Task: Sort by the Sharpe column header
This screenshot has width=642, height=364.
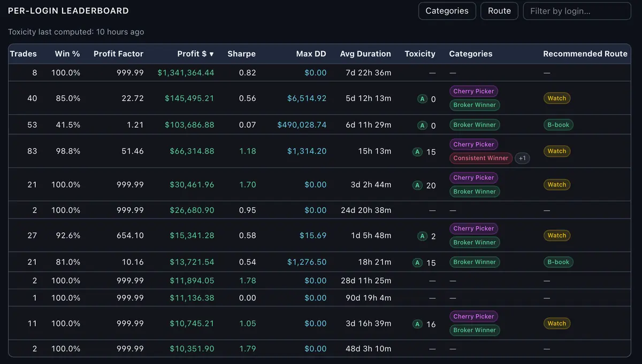Action: tap(241, 53)
